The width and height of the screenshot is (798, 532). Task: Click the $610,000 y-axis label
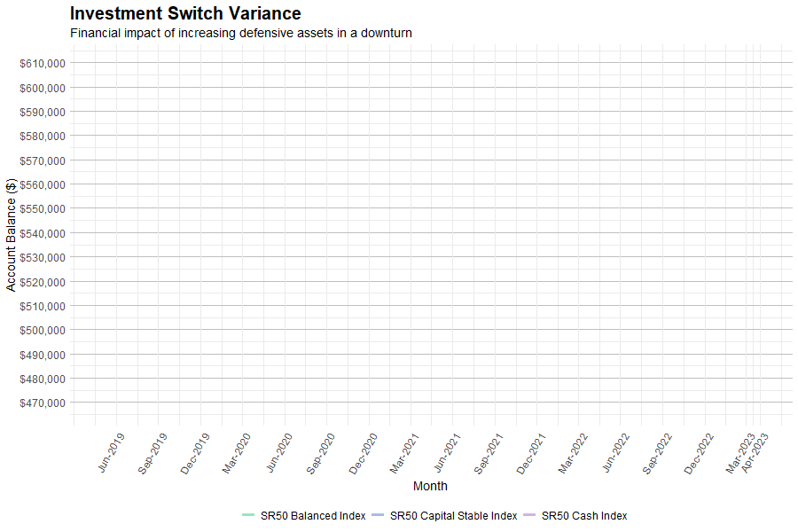coord(42,63)
